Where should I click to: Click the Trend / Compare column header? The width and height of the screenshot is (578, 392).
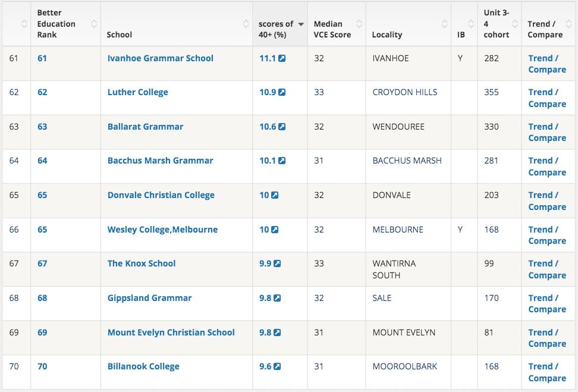tap(545, 29)
